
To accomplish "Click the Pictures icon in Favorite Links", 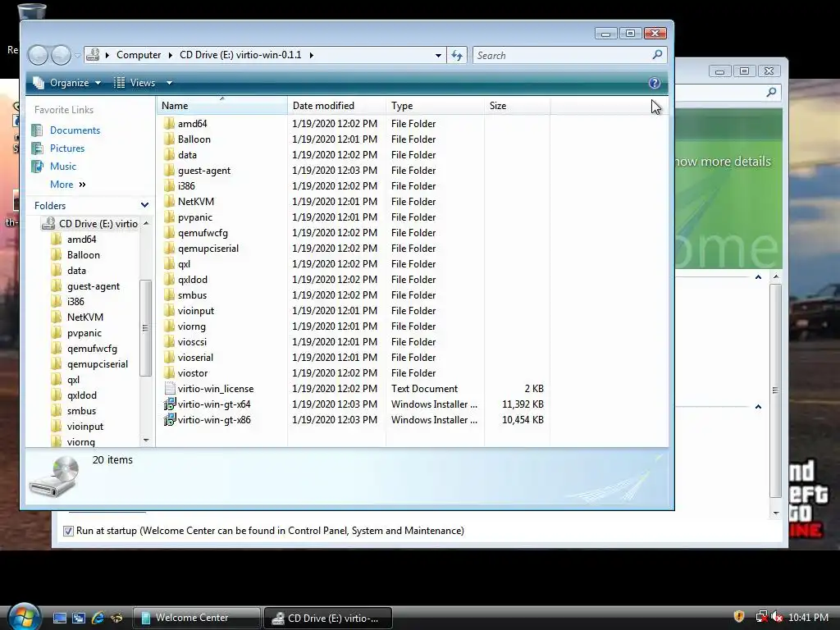I will pos(38,148).
